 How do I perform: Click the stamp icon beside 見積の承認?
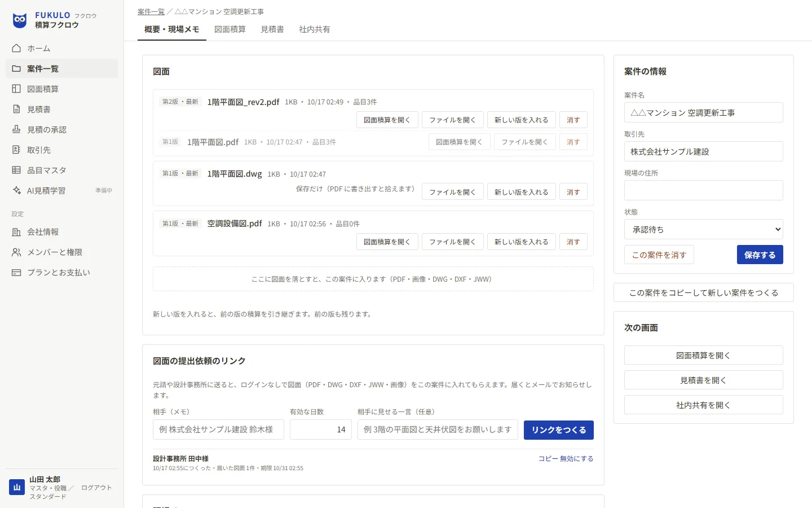16,129
